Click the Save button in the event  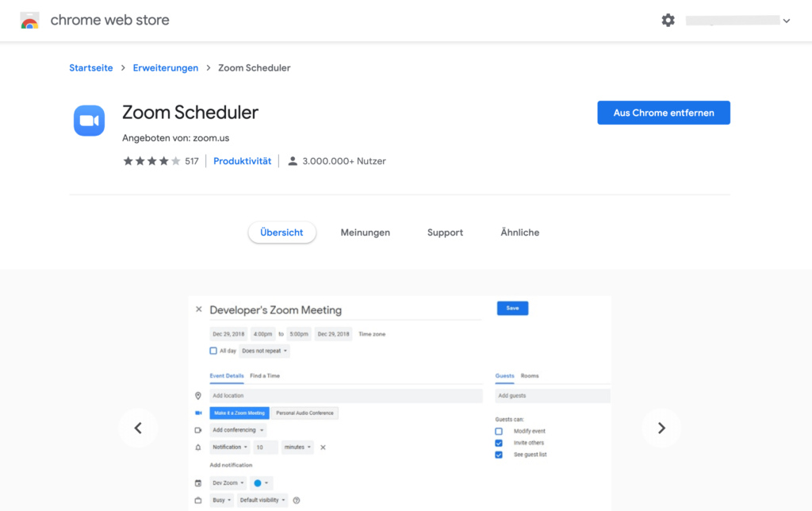513,309
